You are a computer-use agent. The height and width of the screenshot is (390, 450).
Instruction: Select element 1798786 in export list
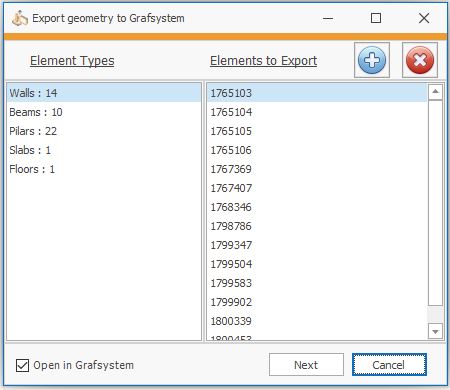(317, 226)
